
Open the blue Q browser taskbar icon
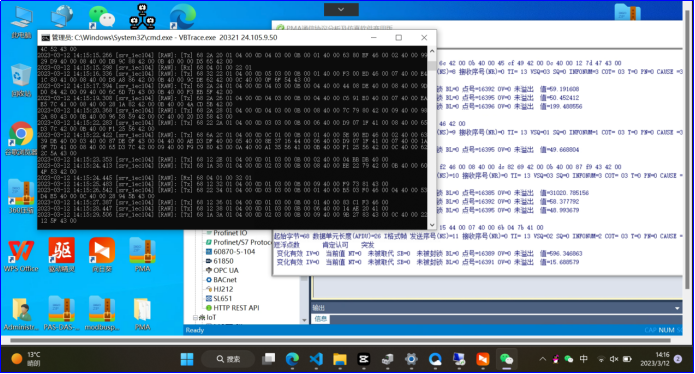pos(435,359)
